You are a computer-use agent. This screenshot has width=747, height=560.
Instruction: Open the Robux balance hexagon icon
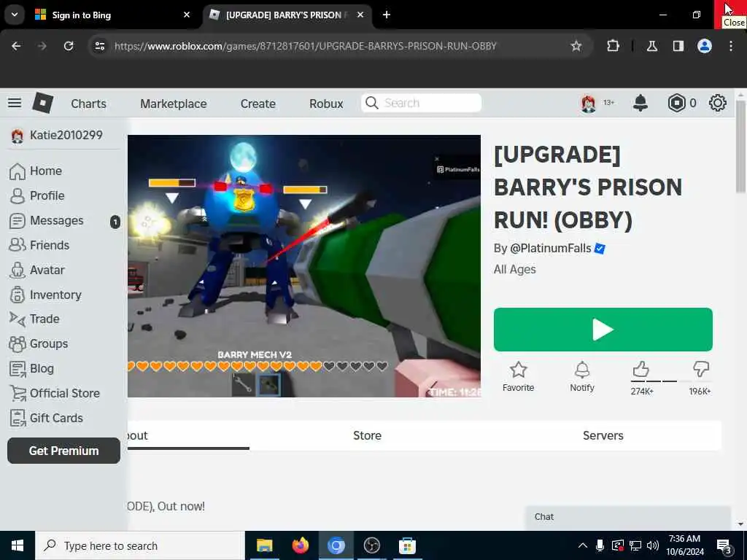676,103
